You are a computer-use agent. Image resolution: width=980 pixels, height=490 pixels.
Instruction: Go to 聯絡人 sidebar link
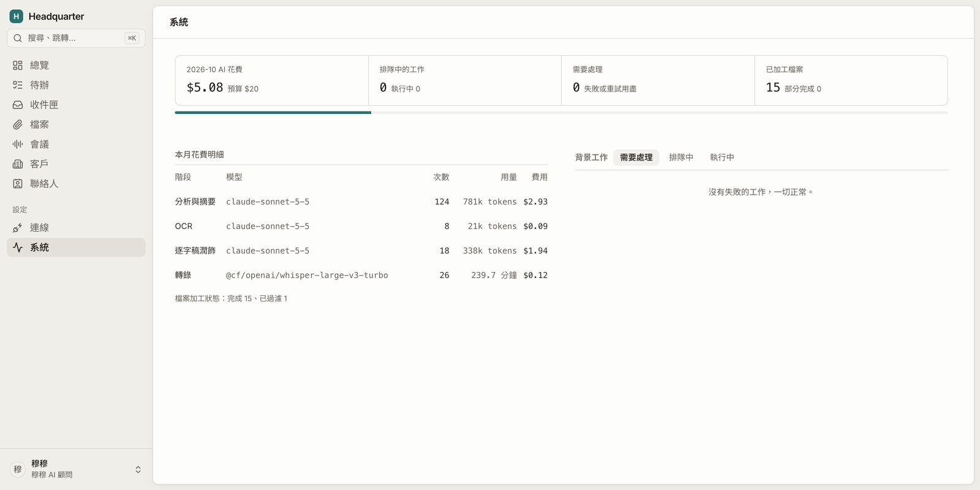tap(77, 184)
